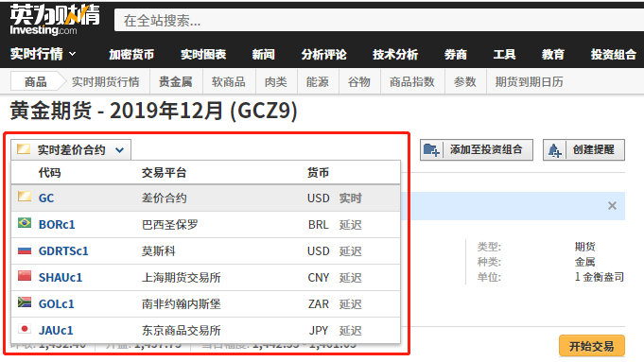644x362 pixels.
Task: Select the GC contract link
Action: [x=46, y=198]
